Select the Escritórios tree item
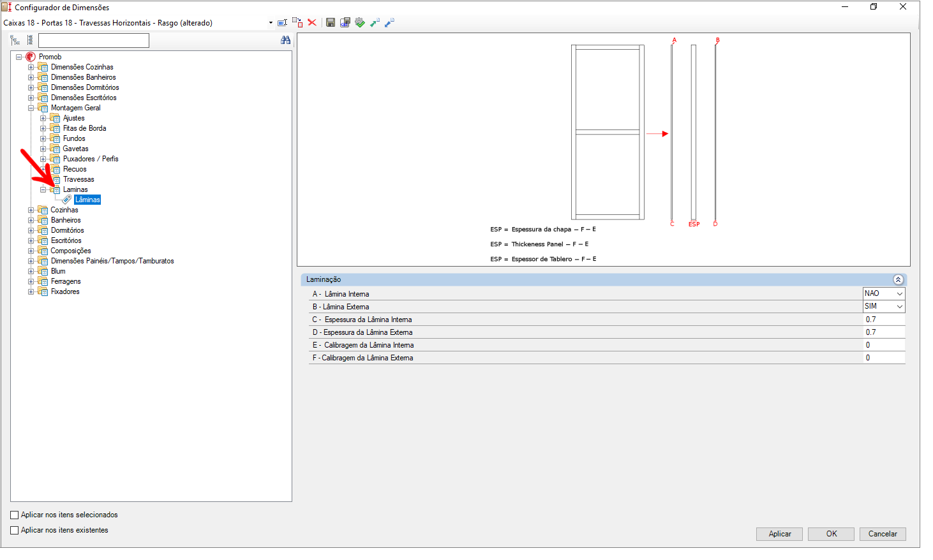The width and height of the screenshot is (933, 560). [x=66, y=240]
